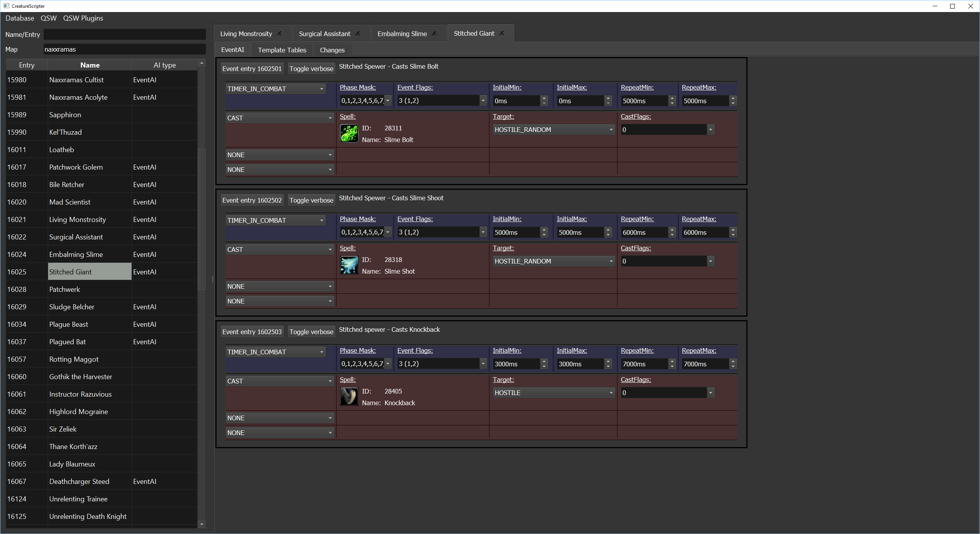The height and width of the screenshot is (534, 980).
Task: Open the HOSTILE target dropdown for Knockback
Action: point(553,393)
